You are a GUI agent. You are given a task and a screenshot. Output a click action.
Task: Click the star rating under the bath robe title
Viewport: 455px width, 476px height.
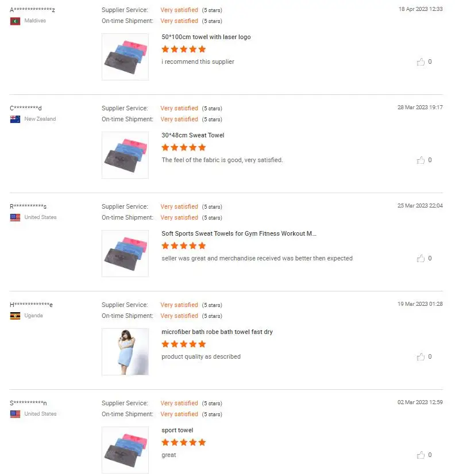click(x=183, y=344)
